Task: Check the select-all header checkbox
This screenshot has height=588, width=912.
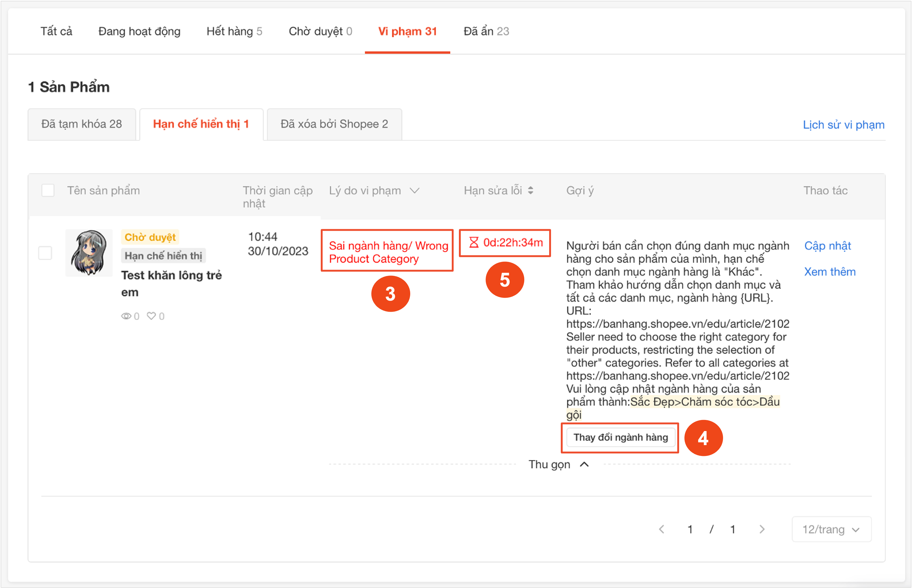Action: 48,190
